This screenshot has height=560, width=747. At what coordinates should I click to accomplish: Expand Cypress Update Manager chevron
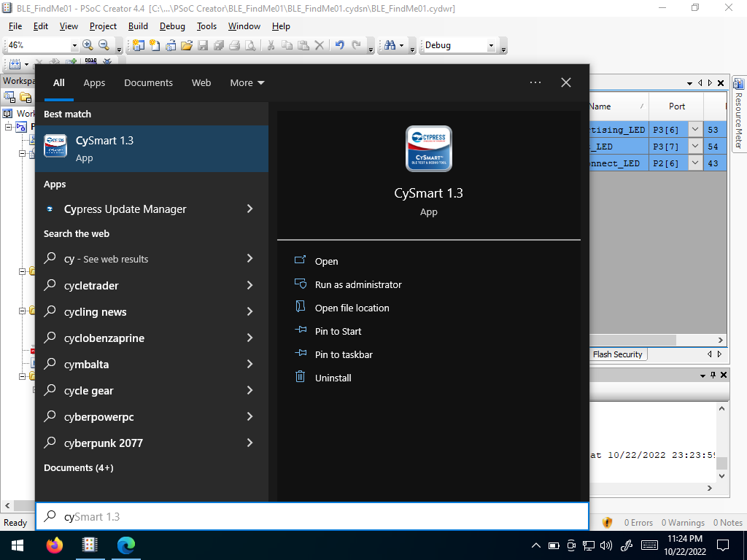pyautogui.click(x=249, y=209)
